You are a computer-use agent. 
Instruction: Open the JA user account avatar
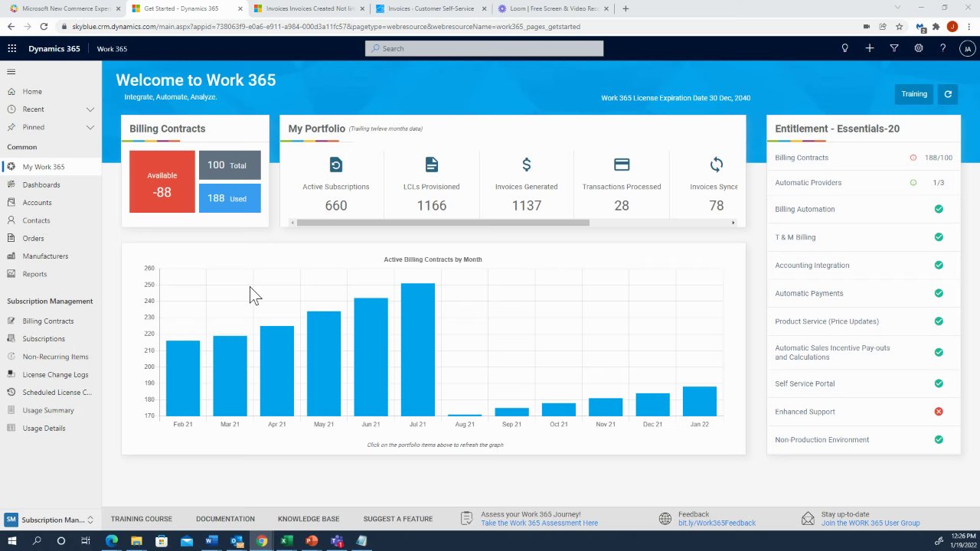[x=967, y=48]
